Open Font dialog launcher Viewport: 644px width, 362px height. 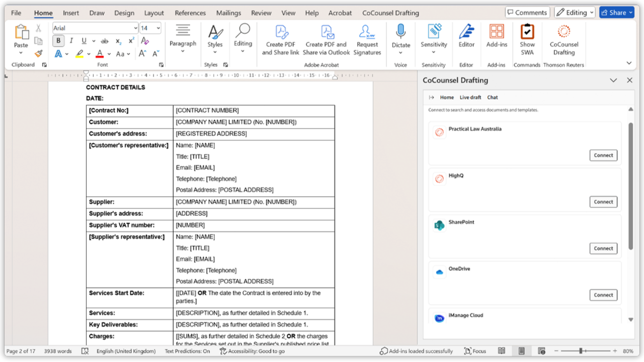tap(161, 65)
